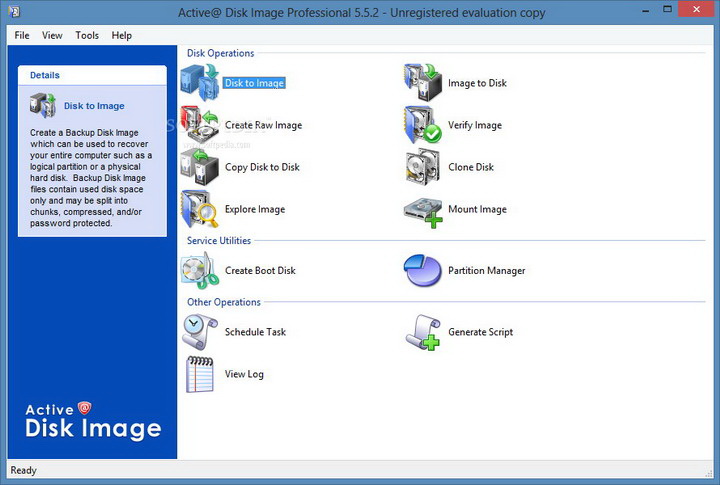The height and width of the screenshot is (485, 720).
Task: Click the Image to Disk icon
Action: point(423,82)
